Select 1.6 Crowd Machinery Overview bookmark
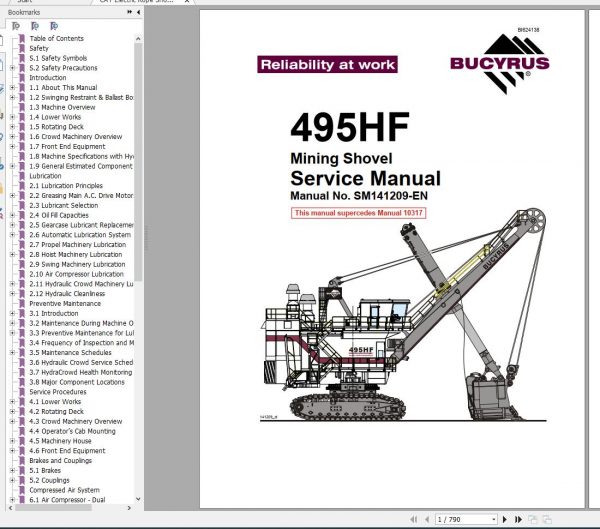600x529 pixels. 75,137
